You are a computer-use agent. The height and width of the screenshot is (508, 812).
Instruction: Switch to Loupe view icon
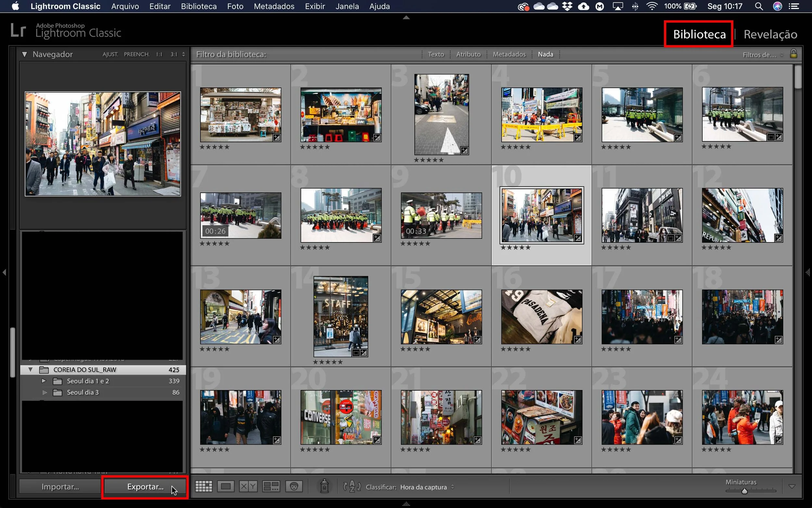click(x=226, y=486)
